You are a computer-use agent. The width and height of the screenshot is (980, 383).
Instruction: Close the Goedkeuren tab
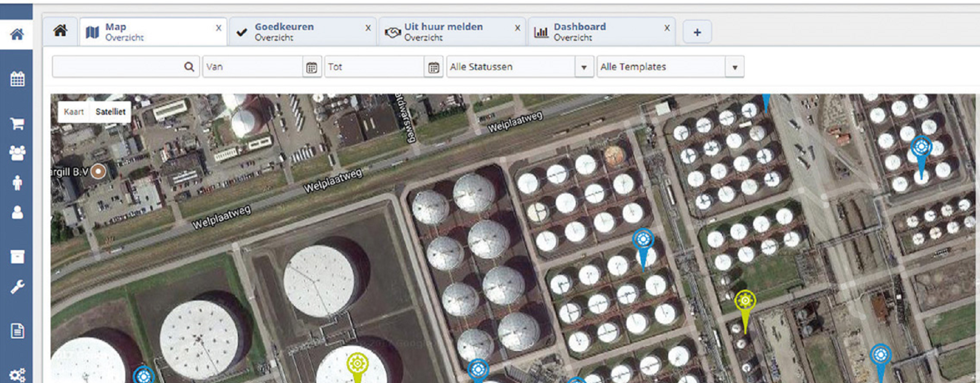(368, 28)
